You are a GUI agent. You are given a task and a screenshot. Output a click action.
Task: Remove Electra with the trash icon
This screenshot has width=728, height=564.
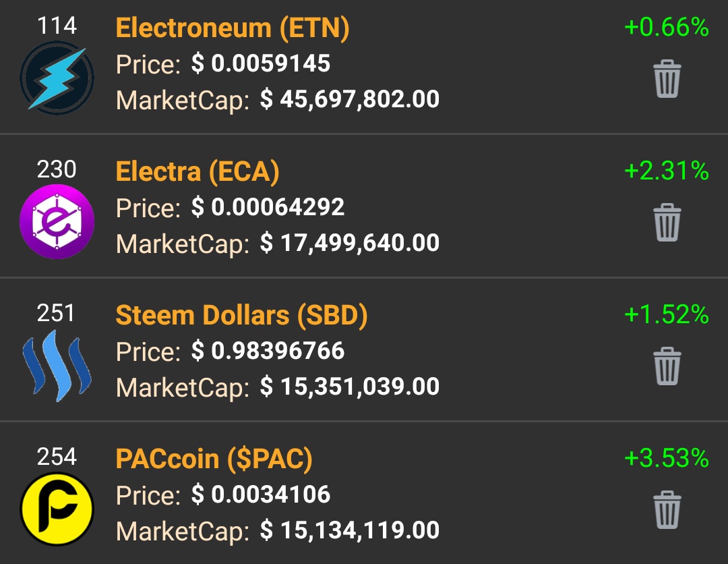(667, 222)
